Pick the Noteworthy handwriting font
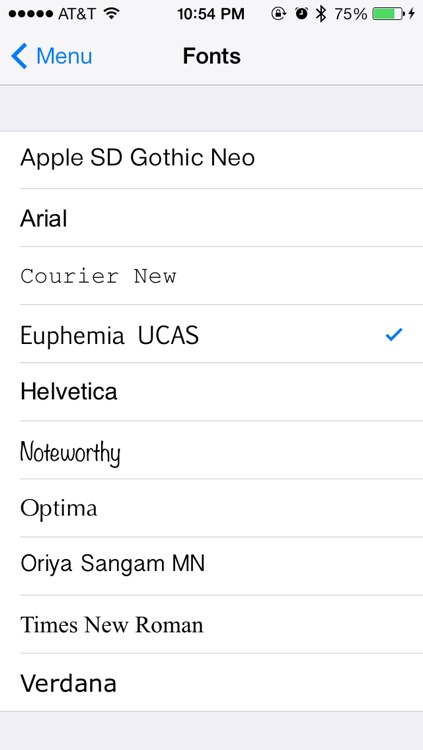The image size is (423, 750). point(212,450)
